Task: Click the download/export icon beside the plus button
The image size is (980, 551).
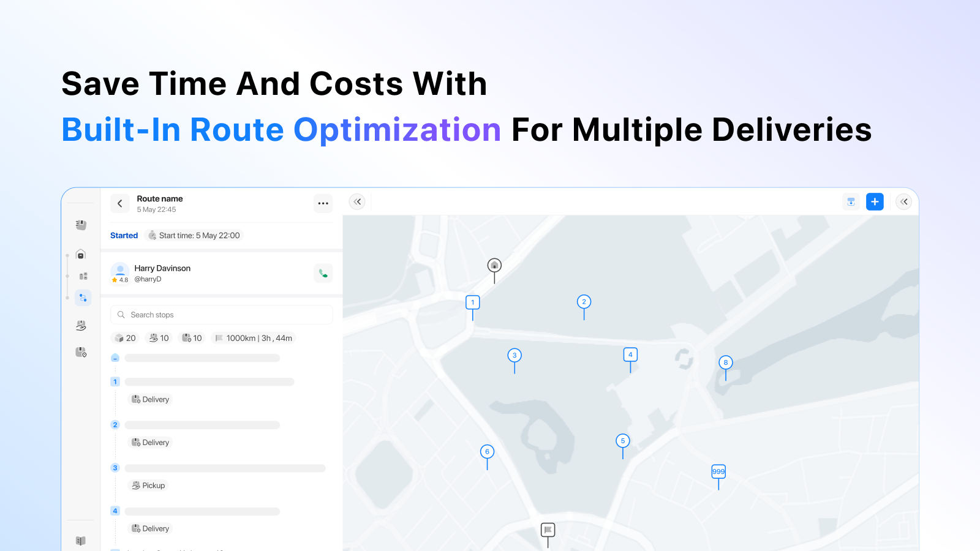Action: [x=851, y=201]
